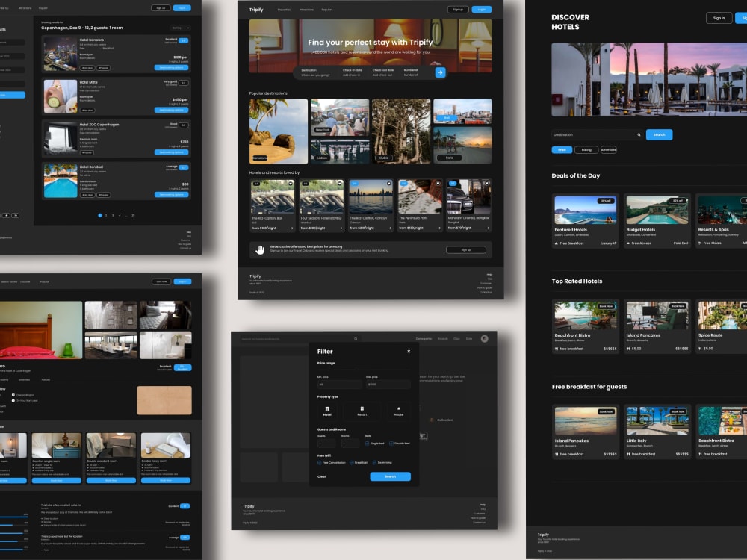Open the Properties menu in Tripify header
This screenshot has width=747, height=560.
pos(284,10)
